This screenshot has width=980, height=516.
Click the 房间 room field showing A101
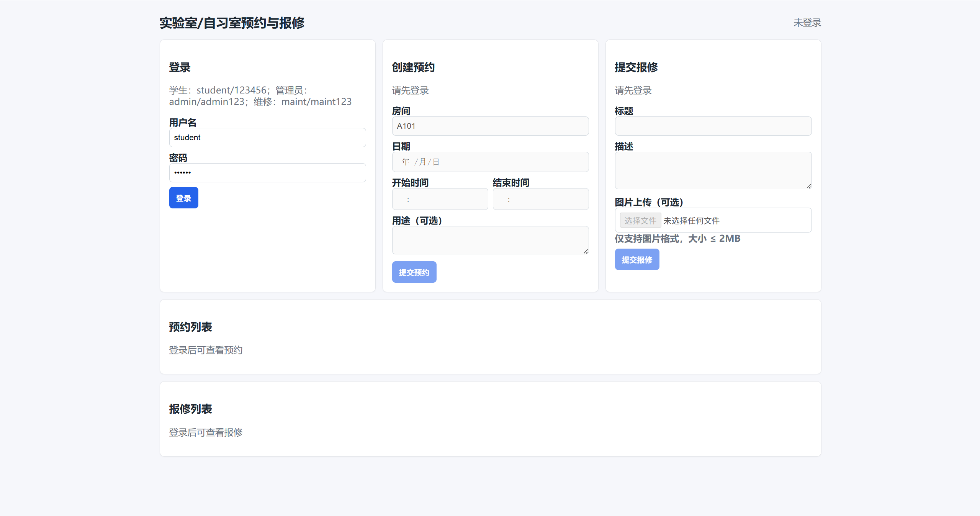tap(490, 126)
